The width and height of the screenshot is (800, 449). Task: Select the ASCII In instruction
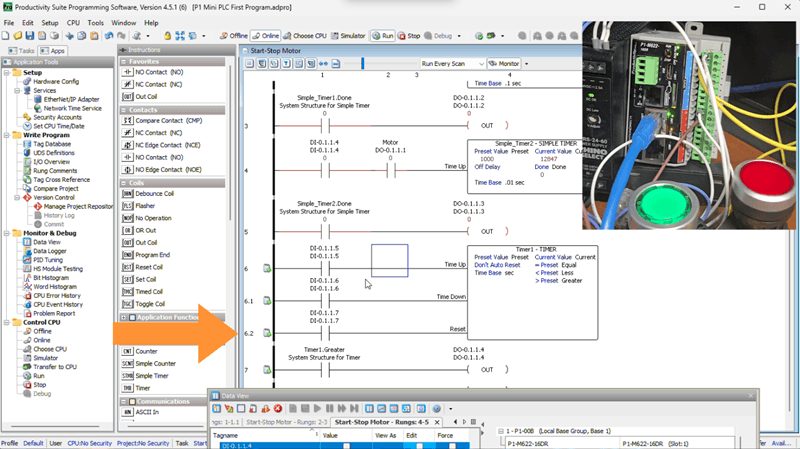coord(140,412)
